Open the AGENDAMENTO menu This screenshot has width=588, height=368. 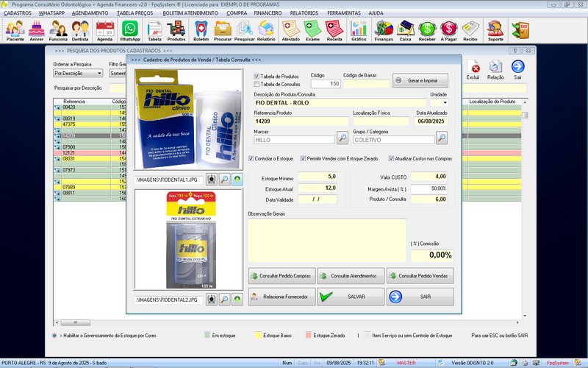click(x=90, y=13)
